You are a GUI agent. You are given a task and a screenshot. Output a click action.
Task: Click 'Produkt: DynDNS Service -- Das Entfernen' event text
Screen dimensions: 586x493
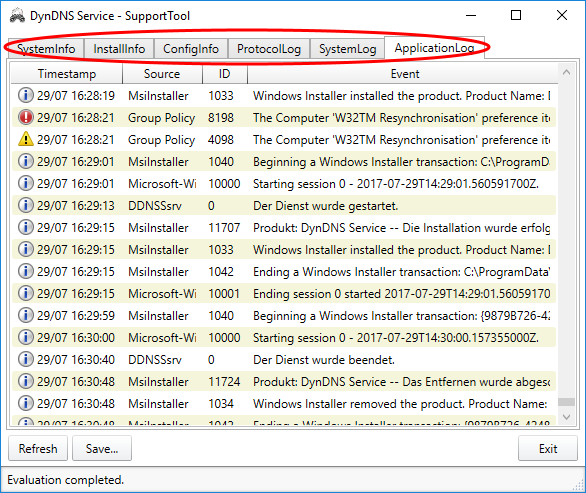pos(401,382)
